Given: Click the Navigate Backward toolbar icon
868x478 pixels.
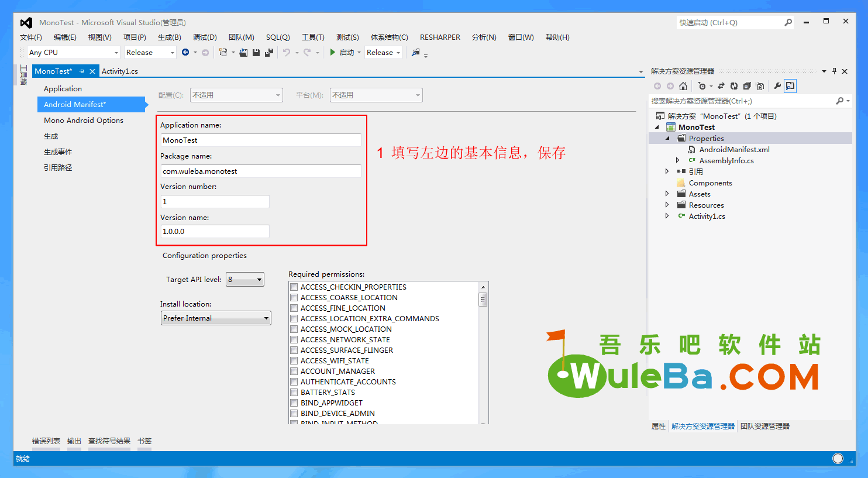Looking at the screenshot, I should 185,53.
